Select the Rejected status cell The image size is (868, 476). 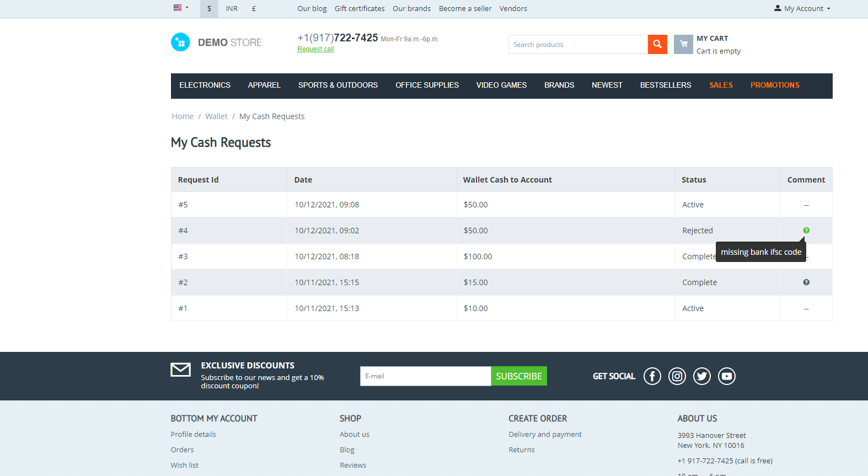[x=727, y=231]
